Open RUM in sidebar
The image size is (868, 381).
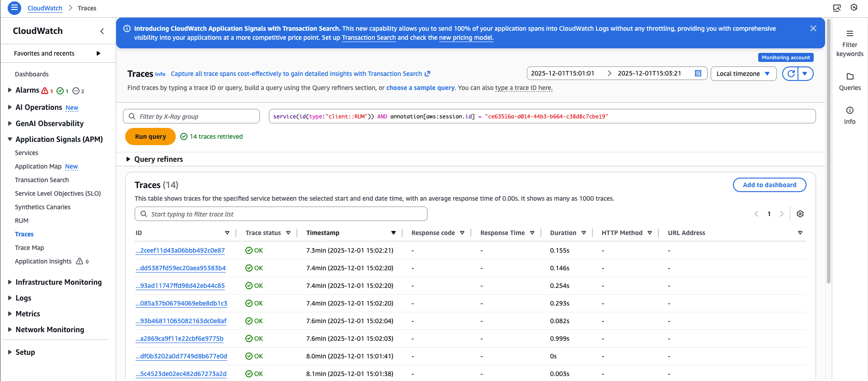point(22,221)
